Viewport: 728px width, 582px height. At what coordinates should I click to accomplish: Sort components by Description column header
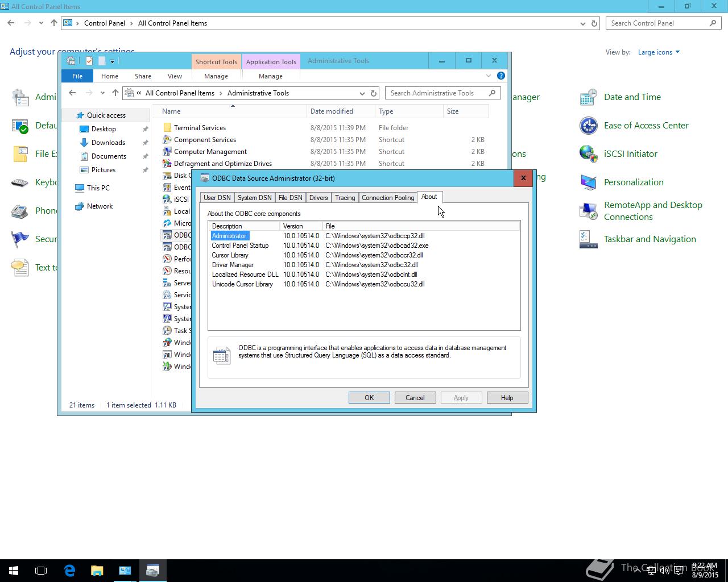[245, 226]
